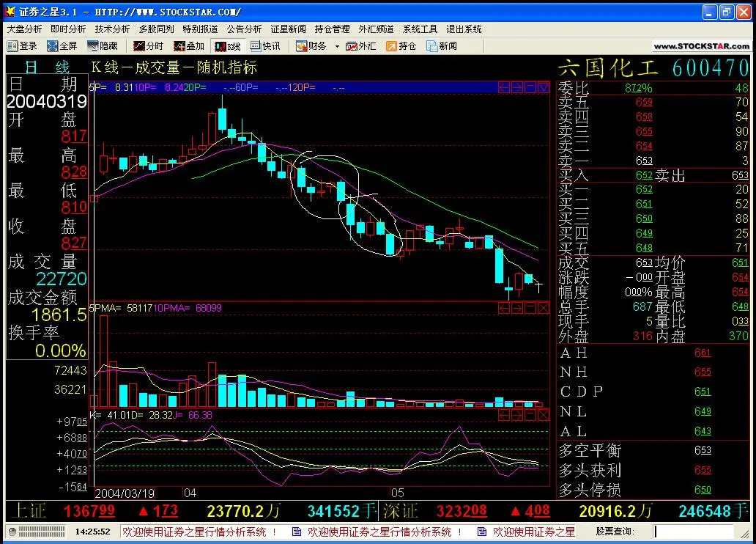This screenshot has width=756, height=544.
Task: Open the 特别报道 menu
Action: pyautogui.click(x=200, y=29)
